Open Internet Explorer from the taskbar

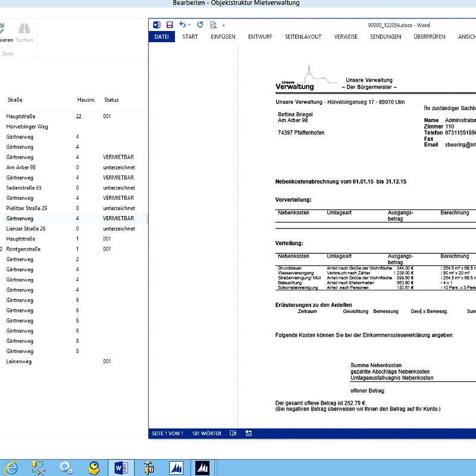tap(11, 468)
